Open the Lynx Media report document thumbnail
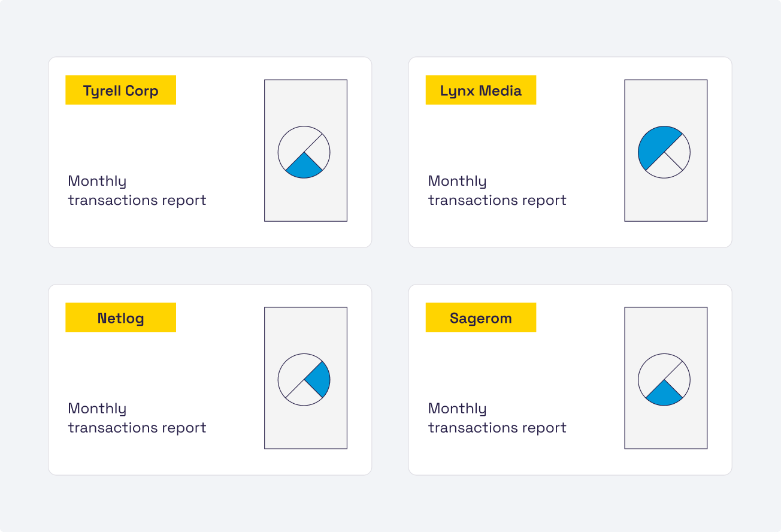This screenshot has width=781, height=532. point(665,102)
